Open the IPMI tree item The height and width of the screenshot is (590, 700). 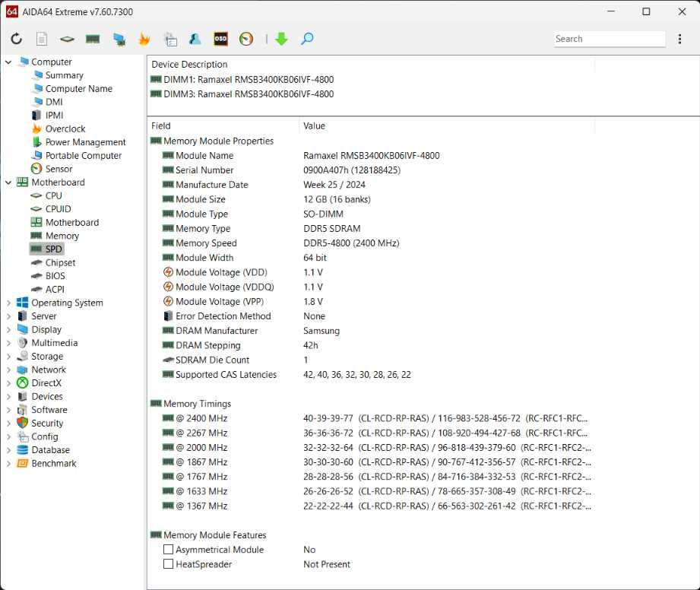click(x=54, y=116)
